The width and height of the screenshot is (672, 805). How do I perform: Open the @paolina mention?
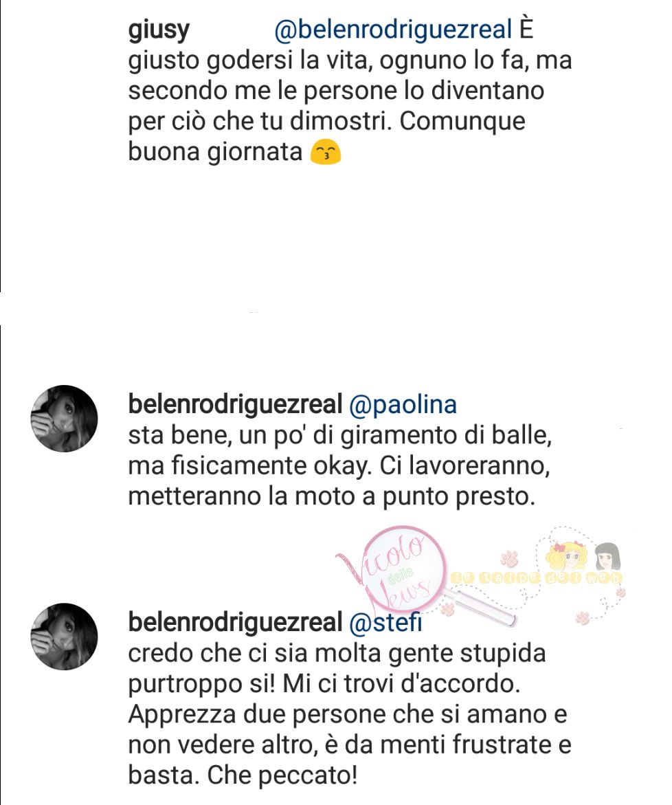(403, 405)
